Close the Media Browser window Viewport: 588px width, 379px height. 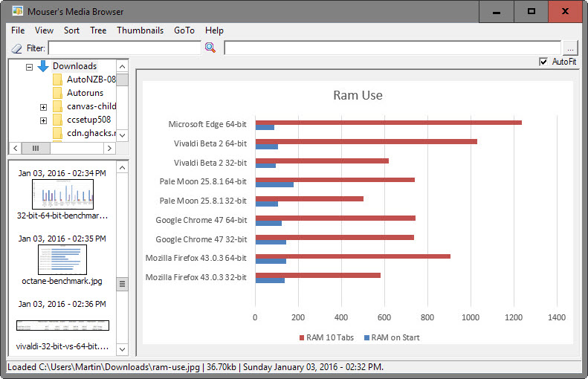click(x=565, y=12)
